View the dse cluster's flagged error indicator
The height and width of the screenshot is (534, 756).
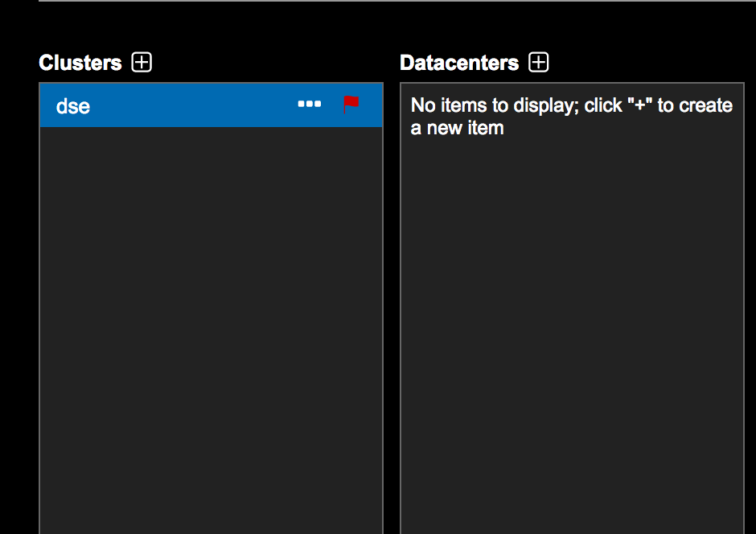[x=351, y=105]
